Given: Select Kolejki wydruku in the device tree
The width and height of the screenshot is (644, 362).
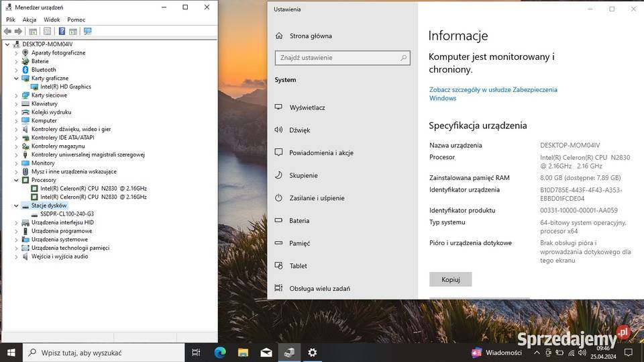Looking at the screenshot, I should click(x=52, y=112).
